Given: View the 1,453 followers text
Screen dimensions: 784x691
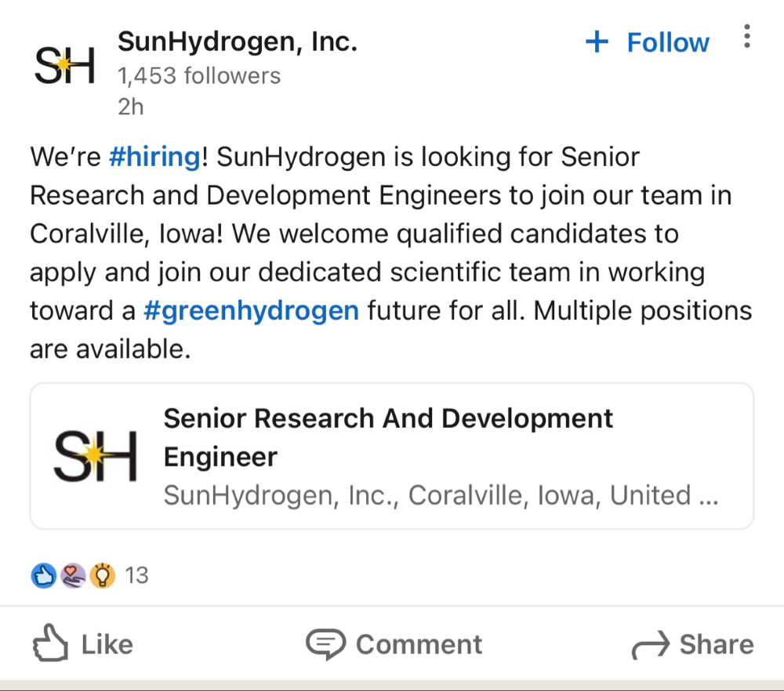Looking at the screenshot, I should click(x=199, y=76).
